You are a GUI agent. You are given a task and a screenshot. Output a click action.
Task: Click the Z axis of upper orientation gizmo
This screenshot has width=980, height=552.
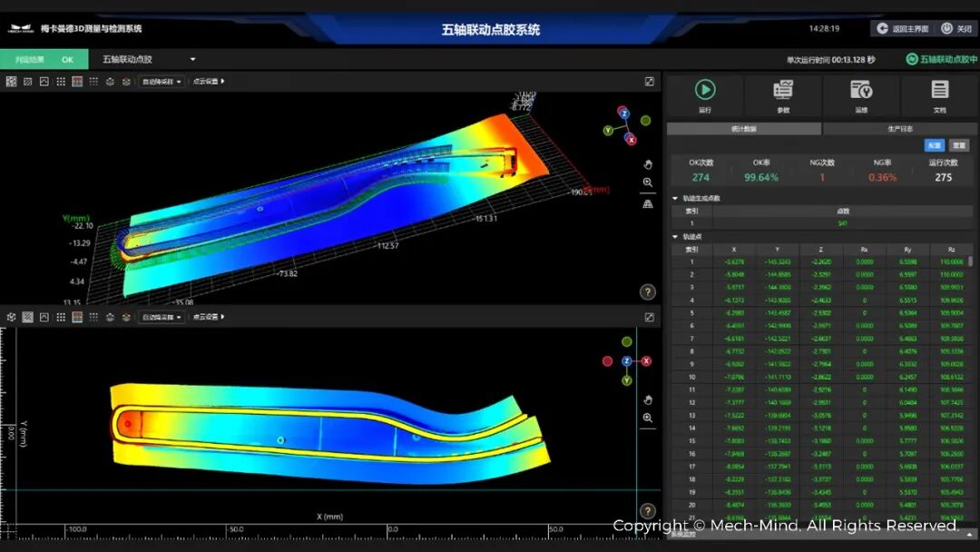pos(623,113)
